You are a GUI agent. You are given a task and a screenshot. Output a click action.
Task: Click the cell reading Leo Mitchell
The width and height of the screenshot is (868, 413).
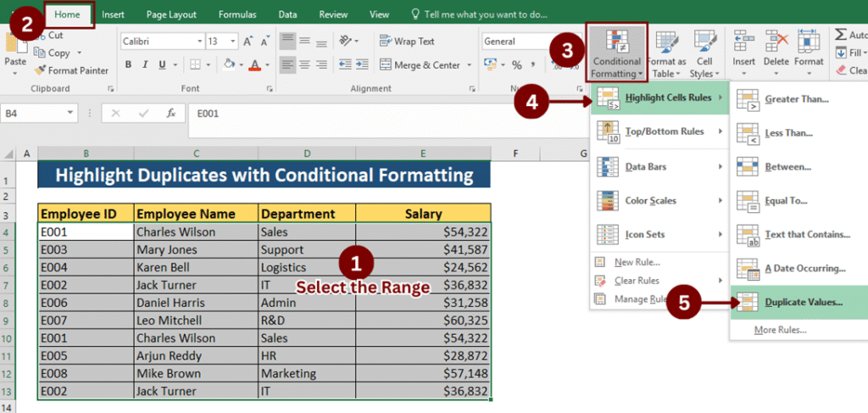pyautogui.click(x=196, y=321)
